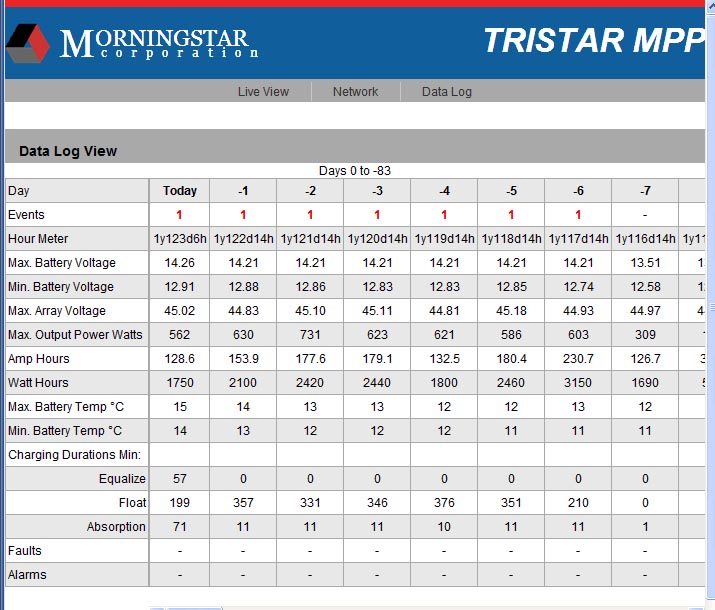Click the event indicator for day -5
The height and width of the screenshot is (610, 715).
[x=511, y=215]
